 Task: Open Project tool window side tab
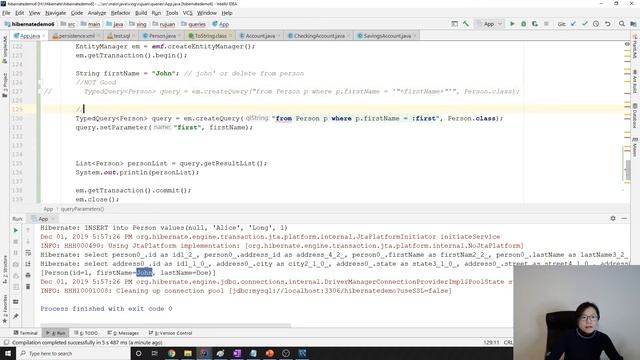(x=5, y=85)
